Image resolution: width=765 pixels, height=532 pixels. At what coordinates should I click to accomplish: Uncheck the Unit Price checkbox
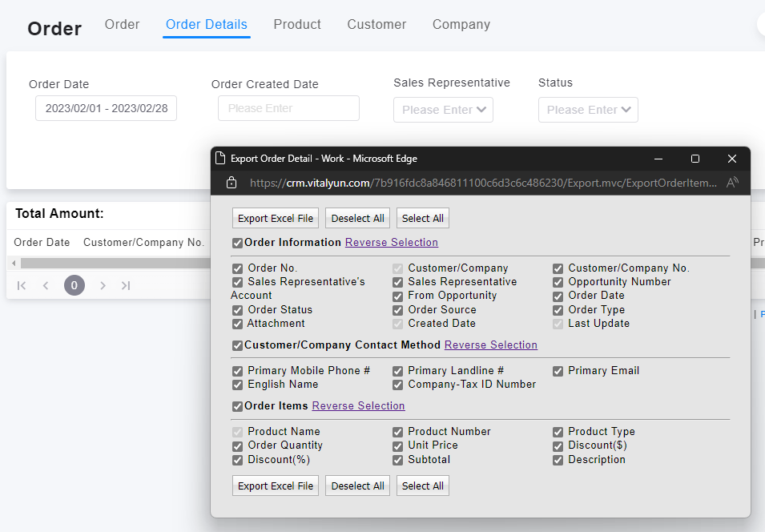(397, 446)
